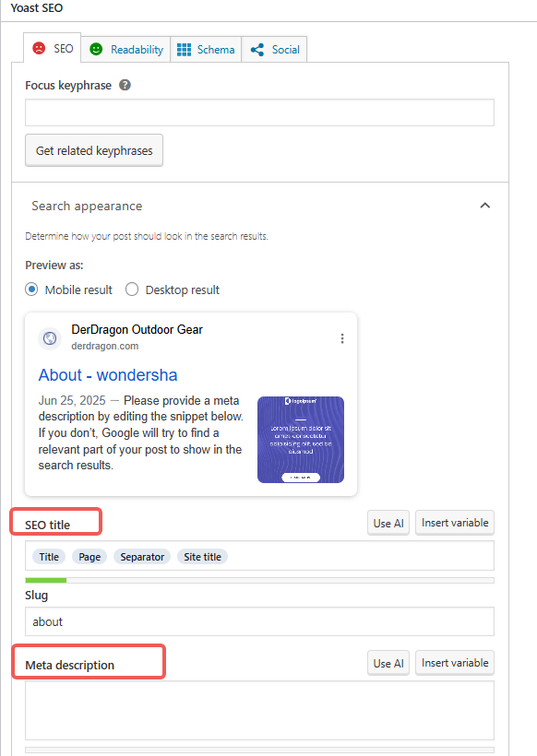537x756 pixels.
Task: Click the Meta description text area
Action: click(259, 710)
